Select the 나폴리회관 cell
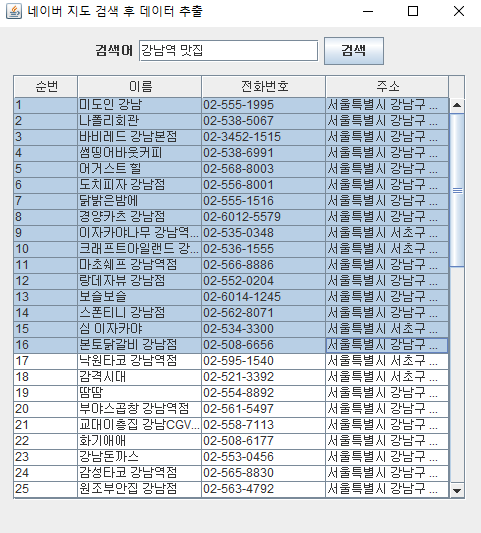 point(140,121)
